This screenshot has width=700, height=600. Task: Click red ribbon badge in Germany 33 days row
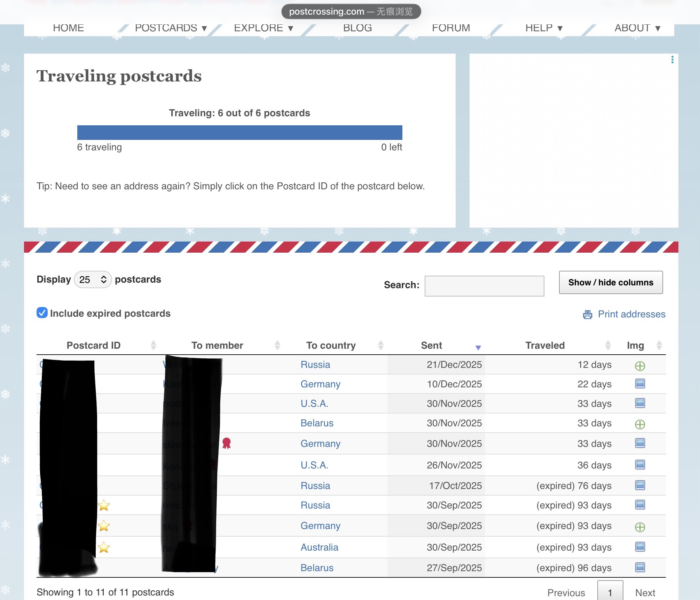point(227,443)
